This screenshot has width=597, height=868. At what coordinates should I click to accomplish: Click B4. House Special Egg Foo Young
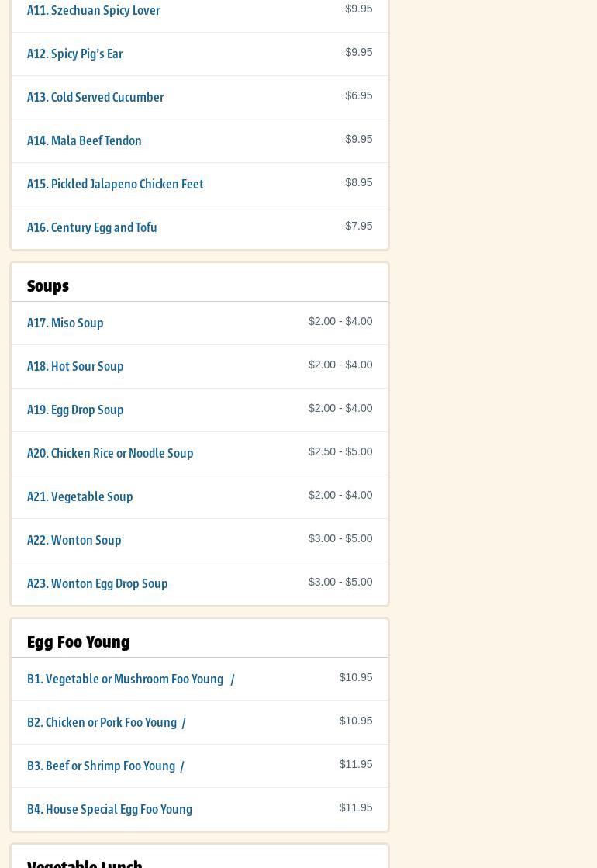[110, 810]
